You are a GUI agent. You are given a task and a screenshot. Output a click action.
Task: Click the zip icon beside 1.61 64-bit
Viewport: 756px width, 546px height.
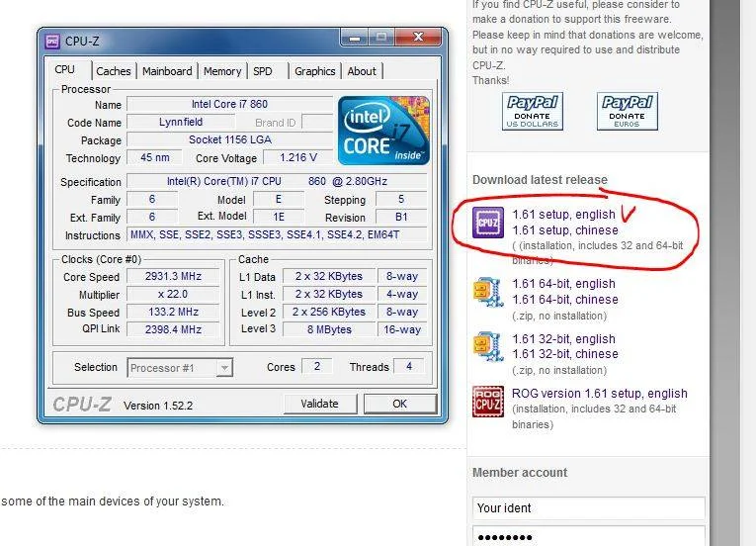pos(488,292)
